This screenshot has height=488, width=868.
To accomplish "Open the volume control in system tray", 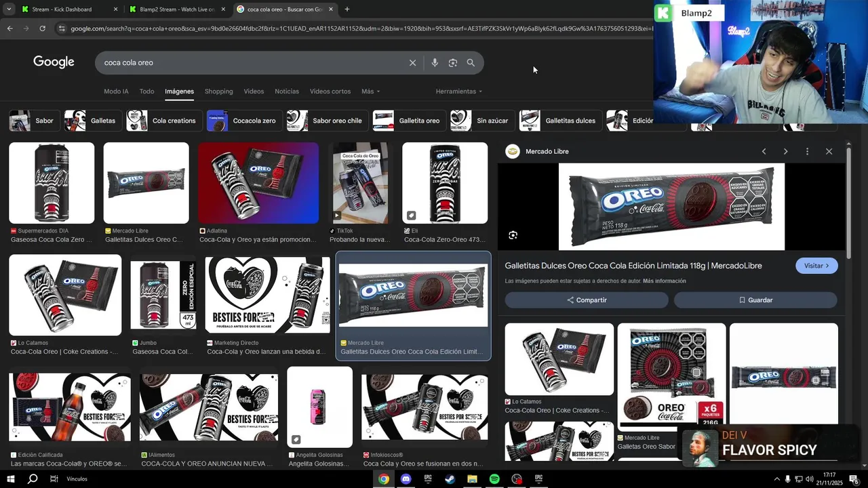I will pos(810,479).
